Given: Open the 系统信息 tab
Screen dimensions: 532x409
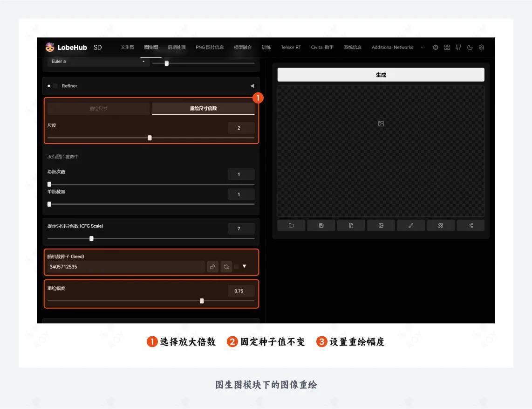Looking at the screenshot, I should tap(353, 47).
